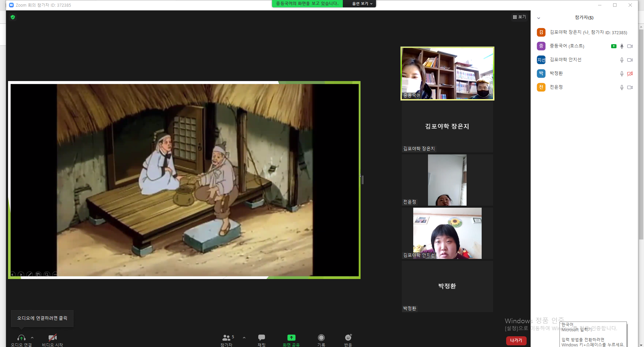The width and height of the screenshot is (644, 347).
Task: Select the 김포야학 안지선 video thumbnail
Action: coord(447,233)
